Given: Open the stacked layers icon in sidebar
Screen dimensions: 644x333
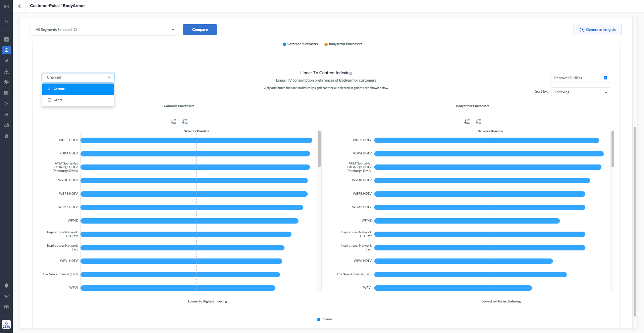Looking at the screenshot, I should tap(6, 114).
